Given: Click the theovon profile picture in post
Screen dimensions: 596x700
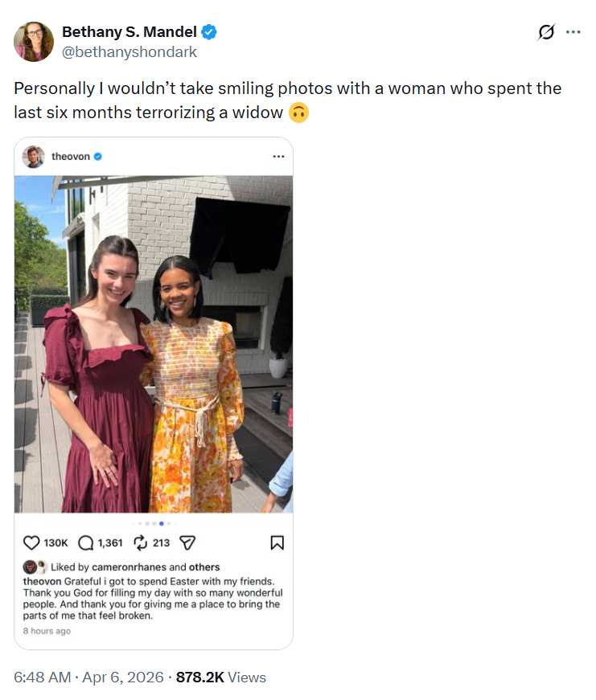Looking at the screenshot, I should pyautogui.click(x=34, y=156).
